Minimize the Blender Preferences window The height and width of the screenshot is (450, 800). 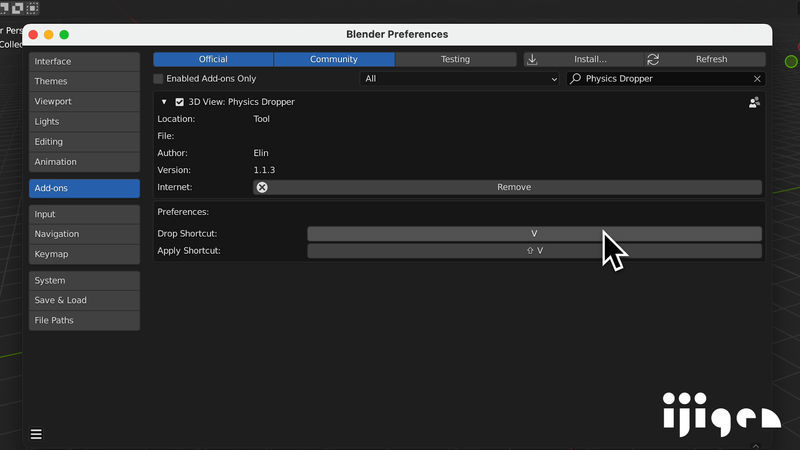(x=48, y=35)
